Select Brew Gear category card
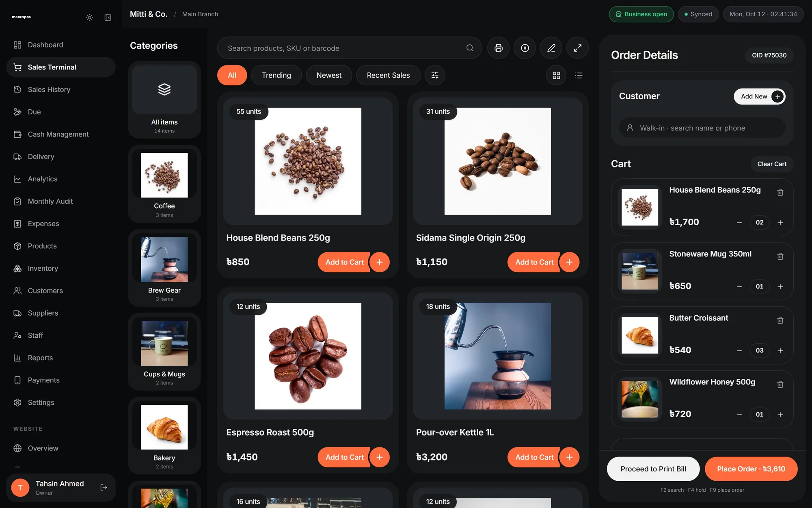The height and width of the screenshot is (508, 812). click(164, 268)
